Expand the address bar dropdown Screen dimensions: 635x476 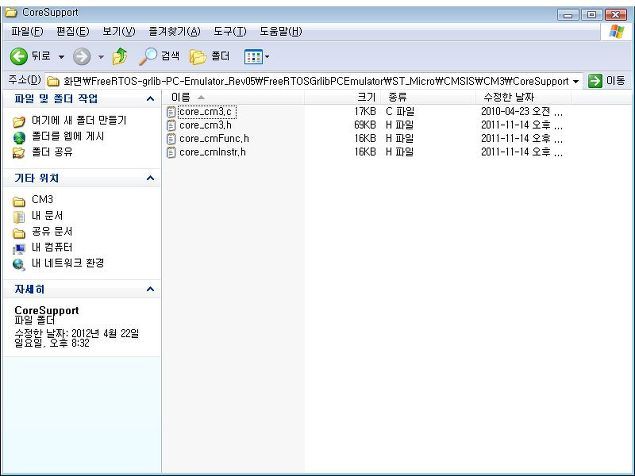pos(576,81)
